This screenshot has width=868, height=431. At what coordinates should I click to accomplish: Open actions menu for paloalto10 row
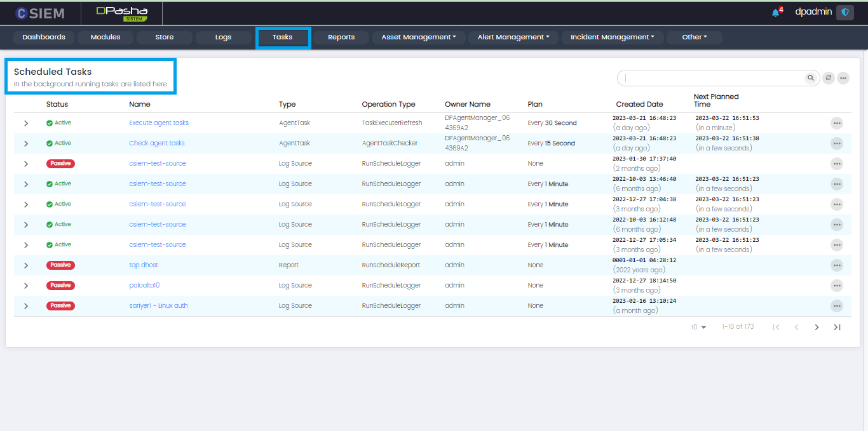tap(836, 286)
